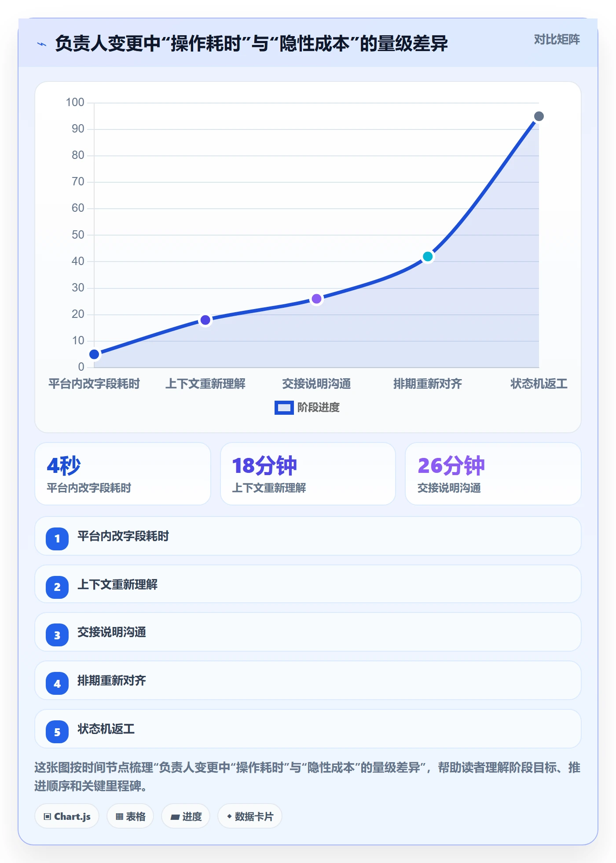
Task: Click the 平台内改字段耗时 x-axis label
Action: click(x=94, y=384)
